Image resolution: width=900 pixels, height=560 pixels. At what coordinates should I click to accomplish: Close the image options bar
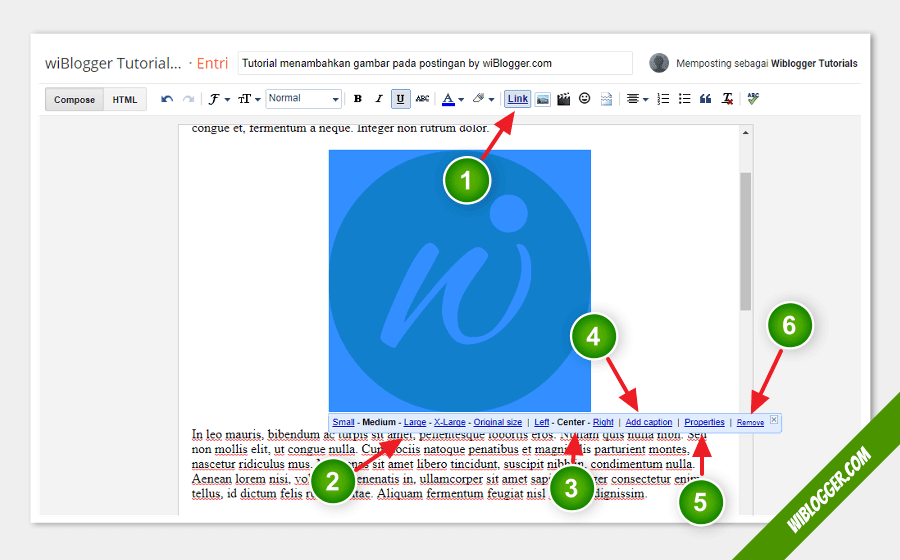[x=774, y=419]
